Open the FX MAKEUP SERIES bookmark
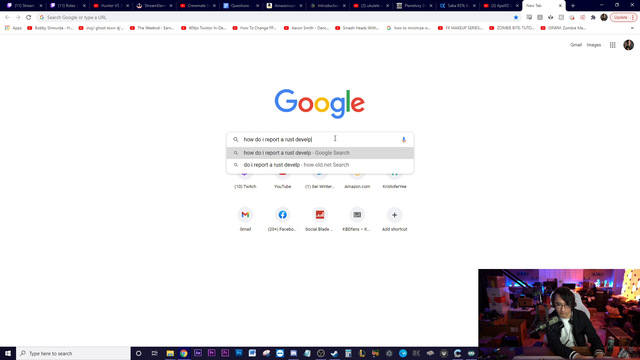The width and height of the screenshot is (640, 360). (x=460, y=28)
